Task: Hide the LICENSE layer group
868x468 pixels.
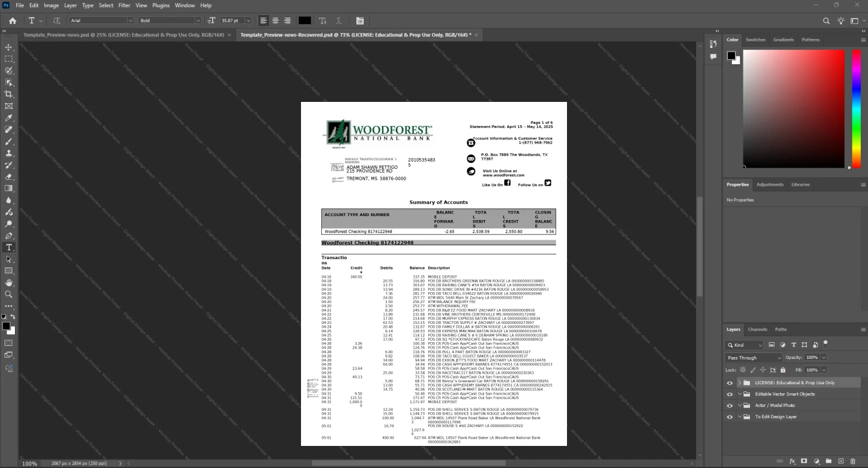Action: 730,383
